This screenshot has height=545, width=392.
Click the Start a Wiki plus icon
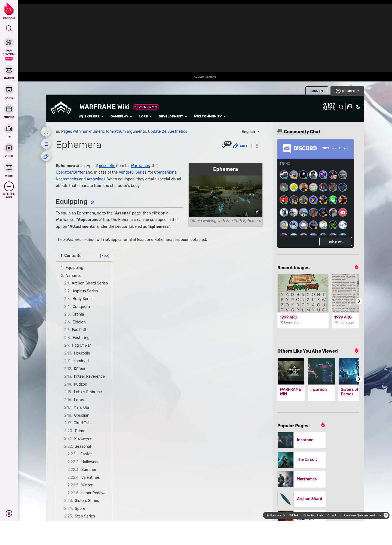9,186
